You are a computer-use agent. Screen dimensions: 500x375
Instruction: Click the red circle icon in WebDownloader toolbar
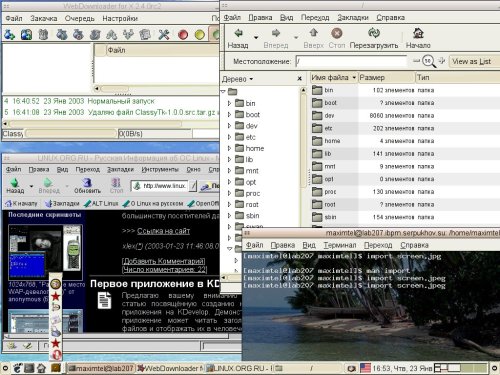coord(183,34)
